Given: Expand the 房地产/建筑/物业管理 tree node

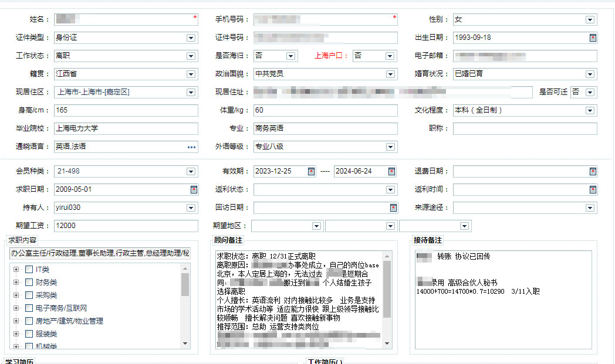Looking at the screenshot, I should click(x=16, y=321).
